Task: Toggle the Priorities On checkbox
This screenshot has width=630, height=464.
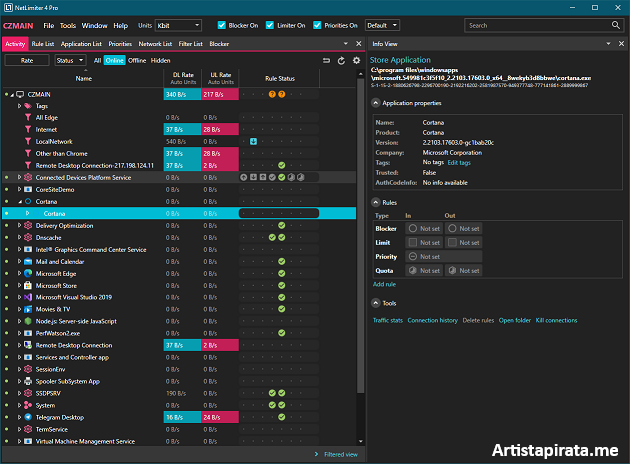Action: click(x=317, y=25)
